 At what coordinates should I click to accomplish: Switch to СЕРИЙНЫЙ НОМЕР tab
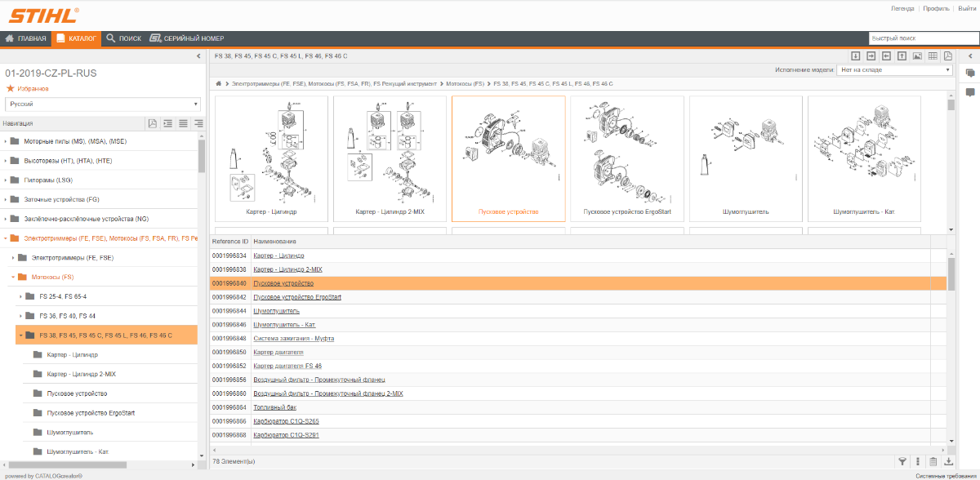(x=187, y=38)
